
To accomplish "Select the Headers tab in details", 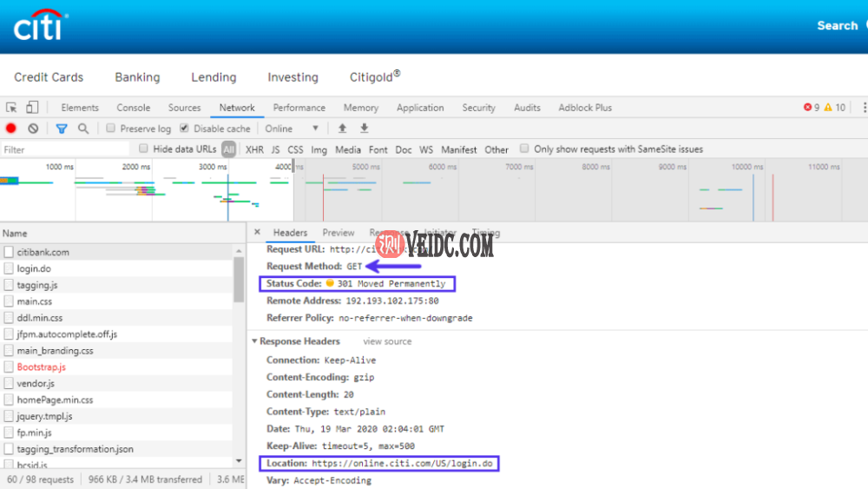I will (x=290, y=233).
